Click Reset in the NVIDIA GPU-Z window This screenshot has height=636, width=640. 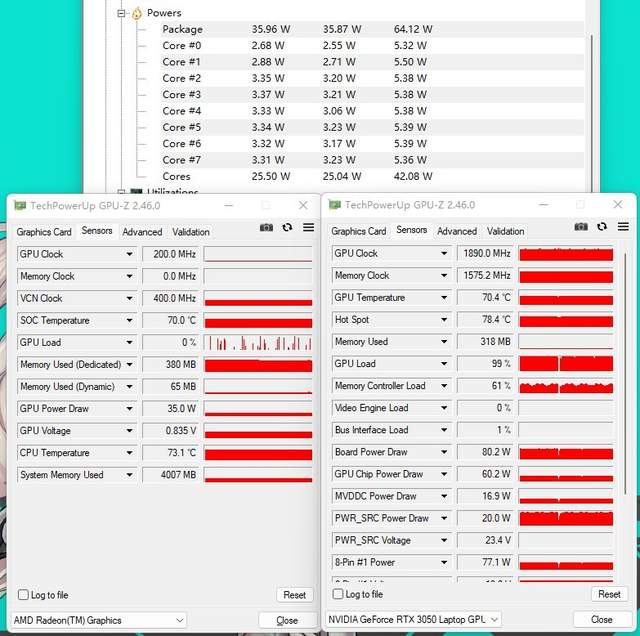pyautogui.click(x=609, y=594)
